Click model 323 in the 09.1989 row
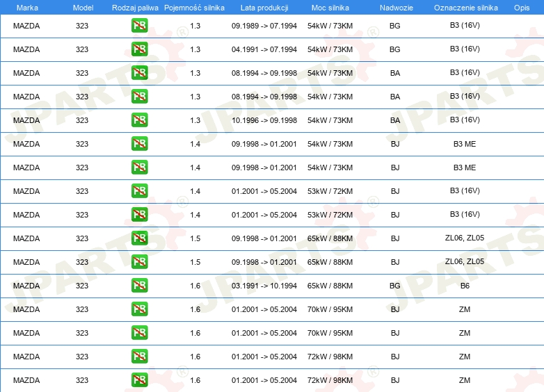Image resolution: width=544 pixels, height=392 pixels. pyautogui.click(x=82, y=26)
